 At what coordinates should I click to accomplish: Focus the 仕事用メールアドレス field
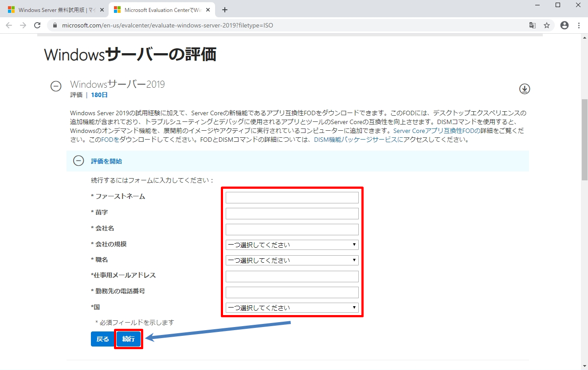(292, 277)
